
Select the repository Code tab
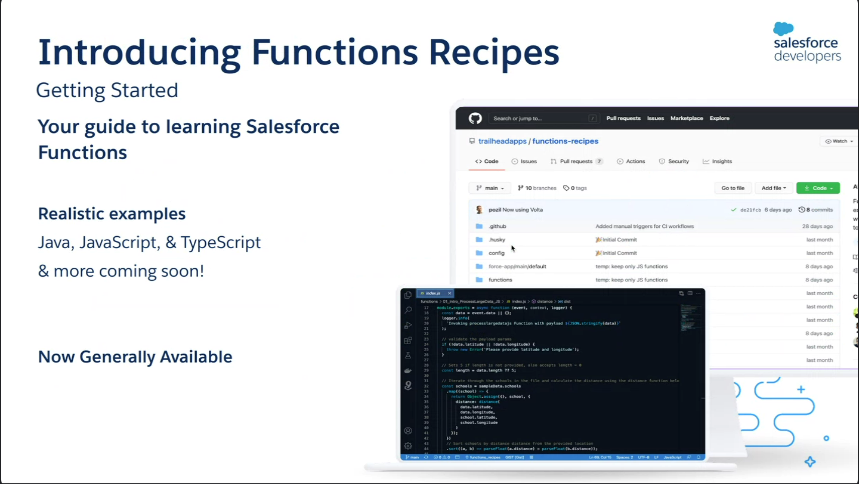(x=486, y=161)
